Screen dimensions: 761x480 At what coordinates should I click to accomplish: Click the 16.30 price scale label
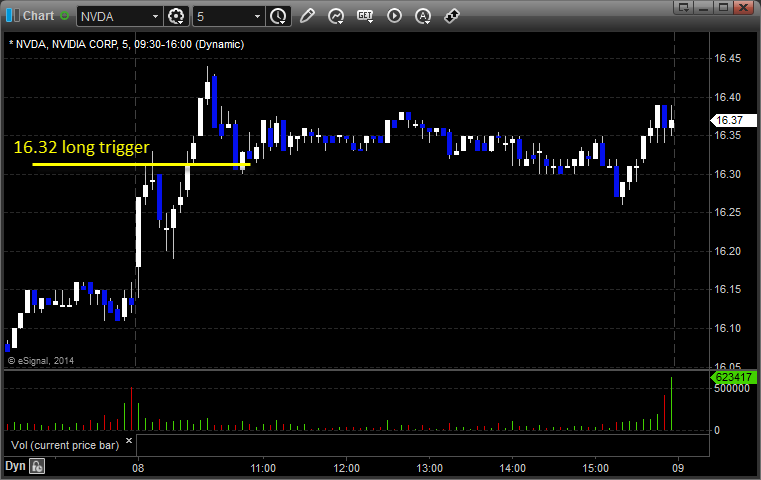728,174
